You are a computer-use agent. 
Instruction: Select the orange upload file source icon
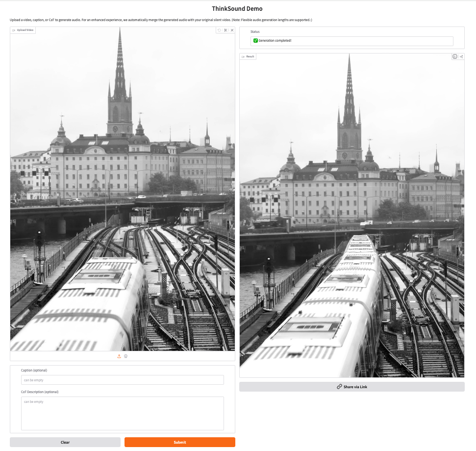pyautogui.click(x=119, y=356)
